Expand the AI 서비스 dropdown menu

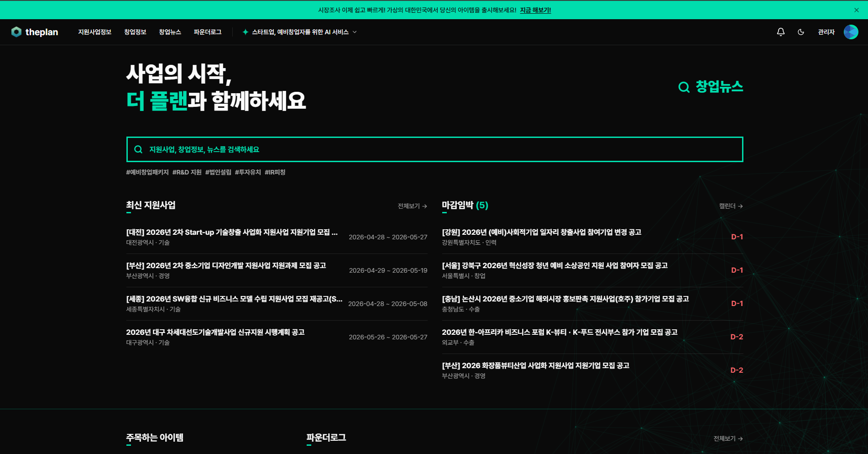coord(300,32)
